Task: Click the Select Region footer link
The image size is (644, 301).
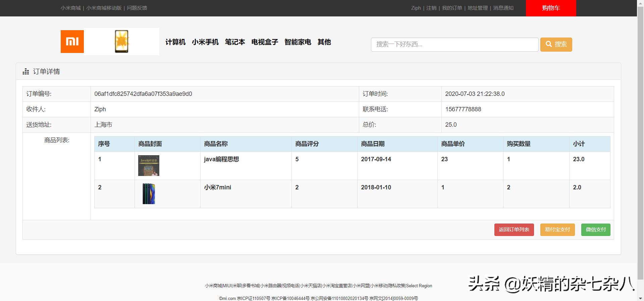Action: click(x=419, y=286)
